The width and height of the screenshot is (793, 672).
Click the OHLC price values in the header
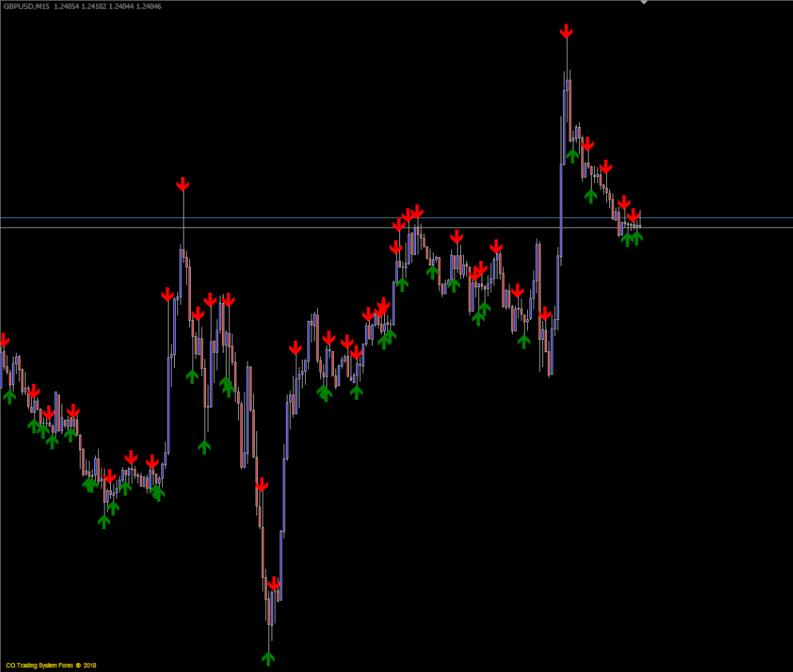tap(107, 6)
